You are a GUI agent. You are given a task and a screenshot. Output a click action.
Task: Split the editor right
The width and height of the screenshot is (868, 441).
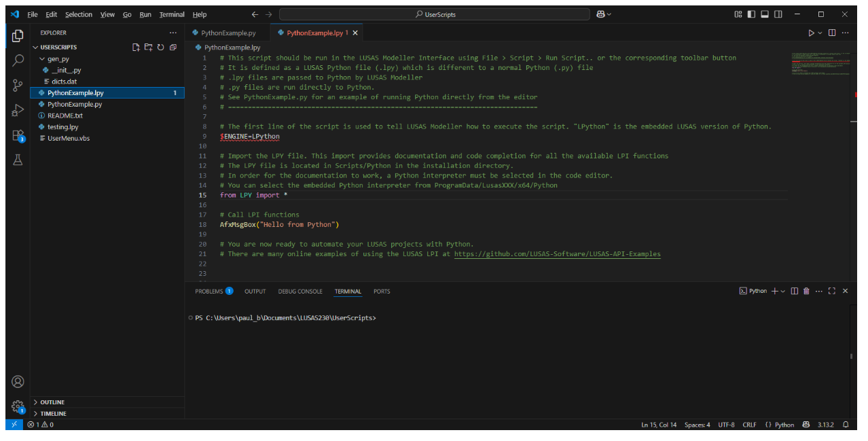coord(832,33)
